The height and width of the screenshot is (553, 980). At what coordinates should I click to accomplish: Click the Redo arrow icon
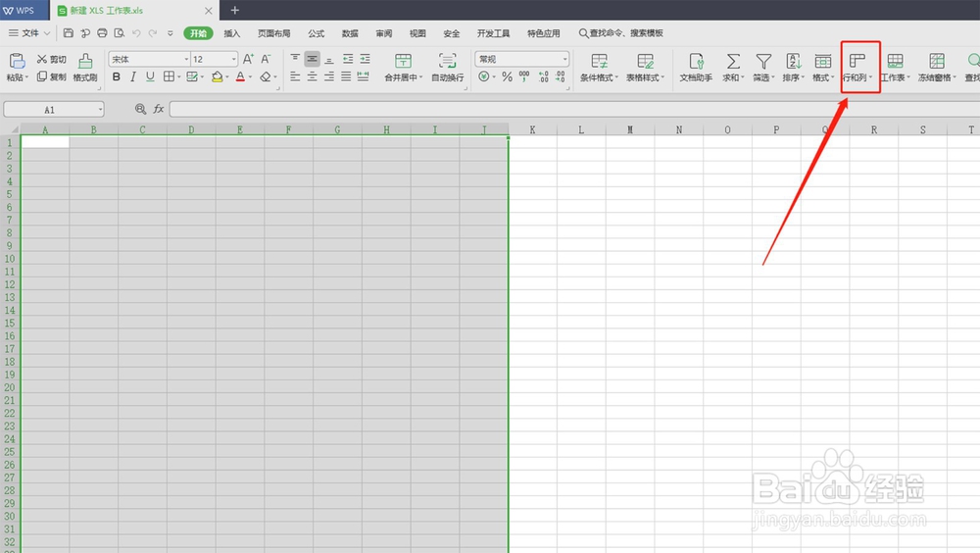(153, 33)
